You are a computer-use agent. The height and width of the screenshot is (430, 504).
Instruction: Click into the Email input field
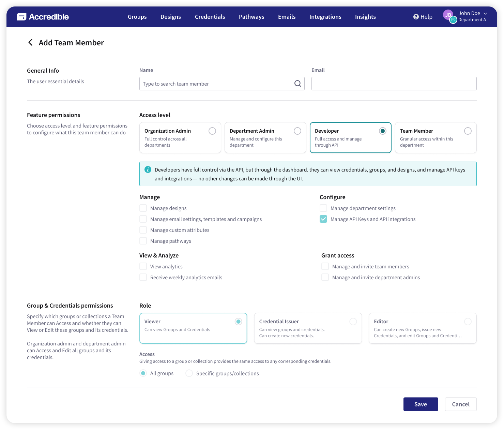(x=394, y=84)
